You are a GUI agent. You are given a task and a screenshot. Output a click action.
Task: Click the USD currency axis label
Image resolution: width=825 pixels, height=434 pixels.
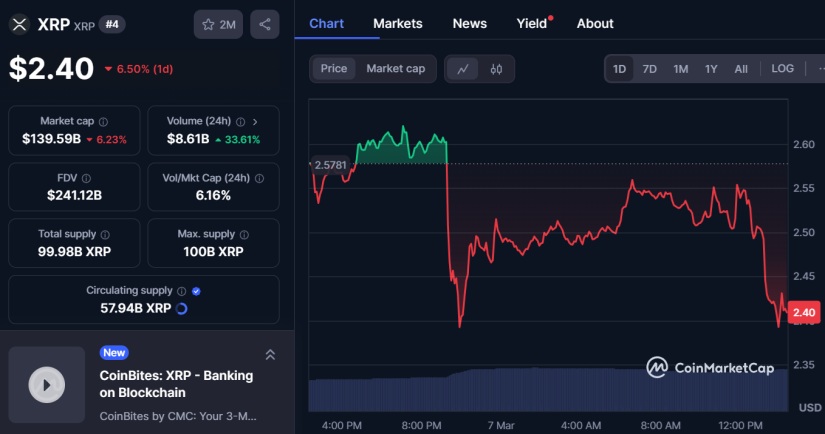810,408
